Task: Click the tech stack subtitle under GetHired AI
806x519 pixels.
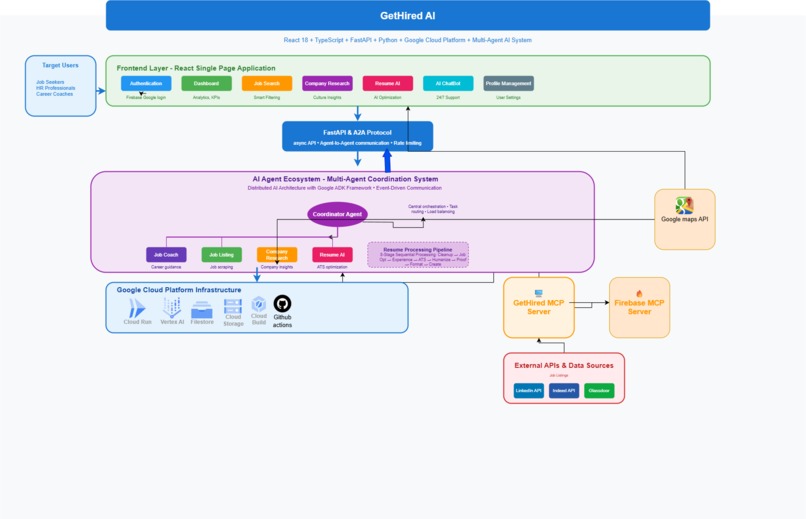Action: (408, 40)
